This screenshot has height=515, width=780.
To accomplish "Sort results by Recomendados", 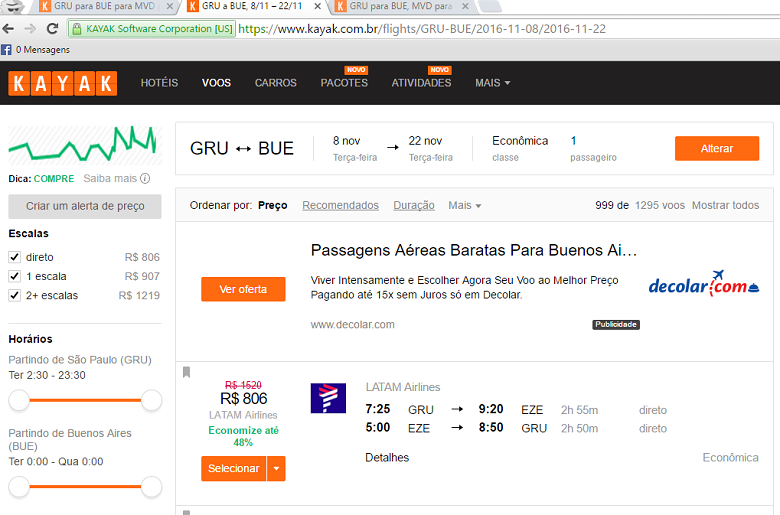I will pyautogui.click(x=340, y=206).
